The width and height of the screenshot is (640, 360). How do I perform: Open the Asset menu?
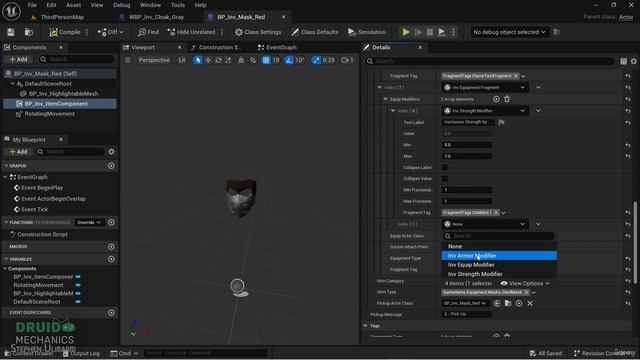(x=73, y=5)
